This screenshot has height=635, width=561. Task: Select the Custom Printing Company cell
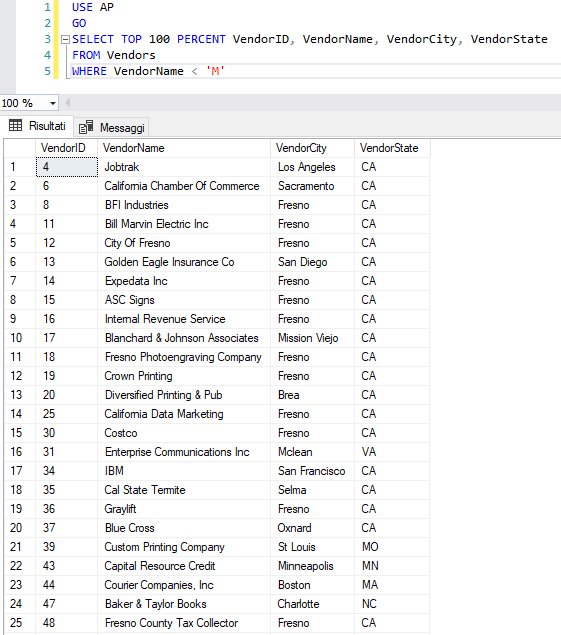tap(184, 548)
